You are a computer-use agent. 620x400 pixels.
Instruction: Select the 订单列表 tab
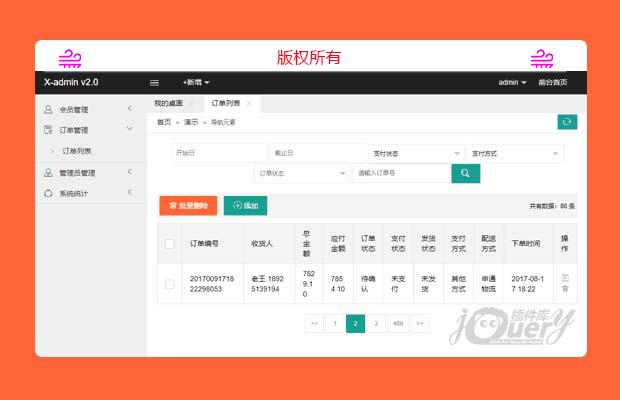point(226,104)
